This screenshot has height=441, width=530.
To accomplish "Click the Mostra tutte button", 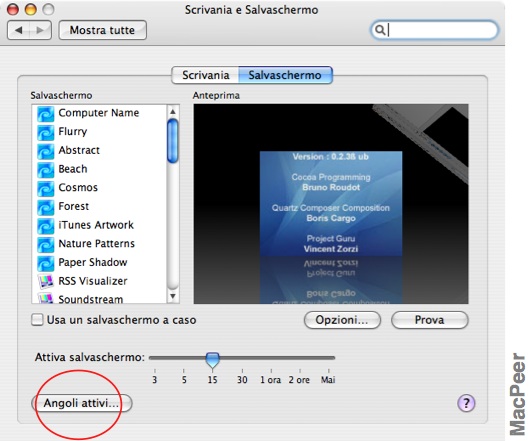I will pyautogui.click(x=102, y=30).
